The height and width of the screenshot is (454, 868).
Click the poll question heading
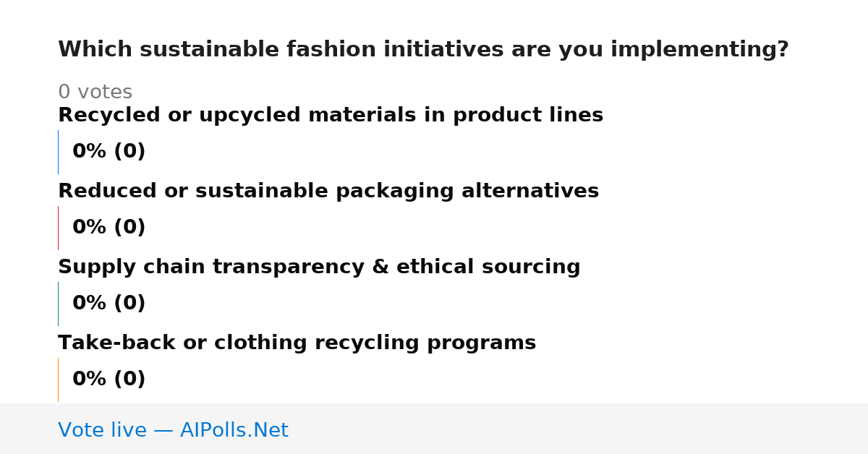423,50
